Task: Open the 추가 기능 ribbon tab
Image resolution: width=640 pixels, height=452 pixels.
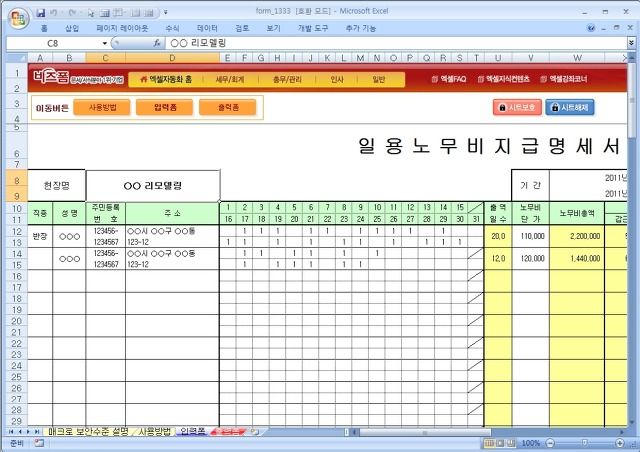Action: point(361,28)
